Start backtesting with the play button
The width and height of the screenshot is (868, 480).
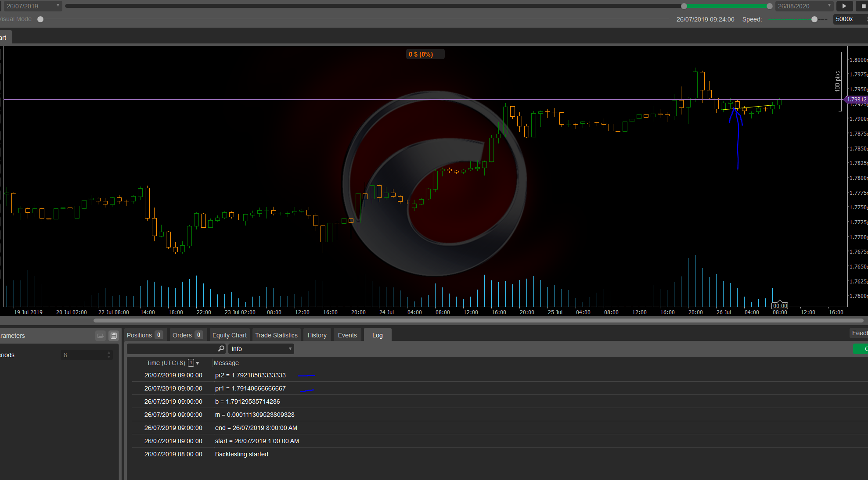click(x=844, y=6)
